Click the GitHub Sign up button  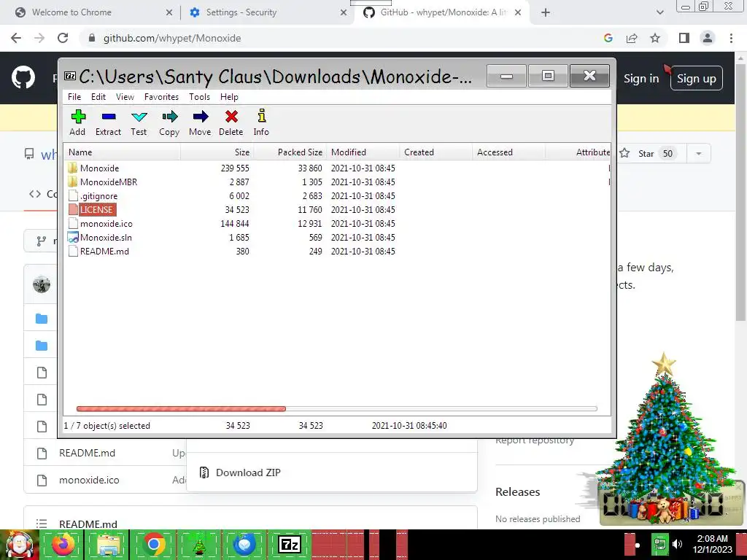pos(696,79)
